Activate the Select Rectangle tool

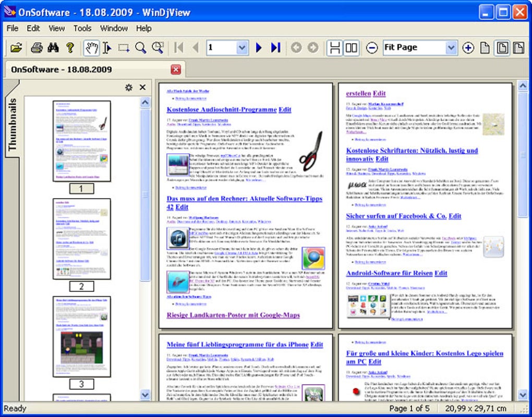coord(124,48)
